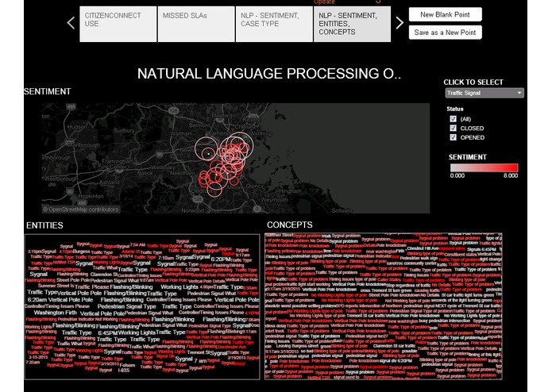Click the CONCEPTS word cloud panel
The image size is (552, 392).
(x=384, y=306)
